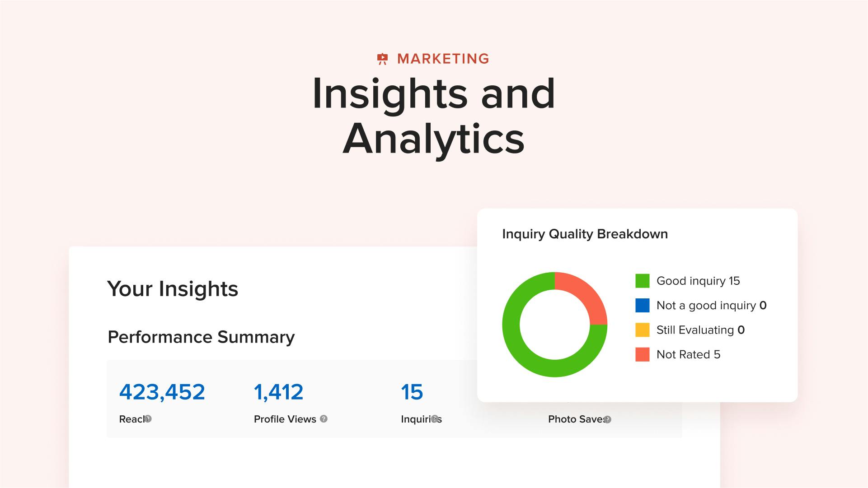Click the Your Insights heading
This screenshot has width=868, height=488.
tap(173, 289)
